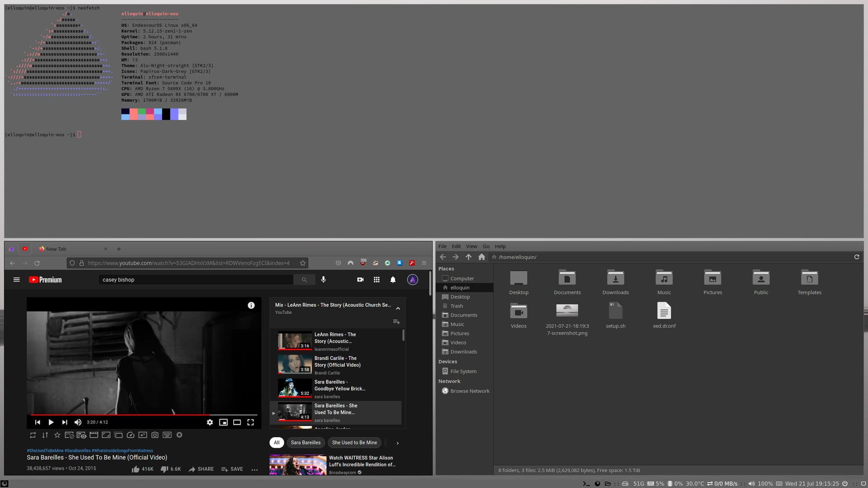Open YouTube hamburger guide menu
868x488 pixels.
(17, 280)
